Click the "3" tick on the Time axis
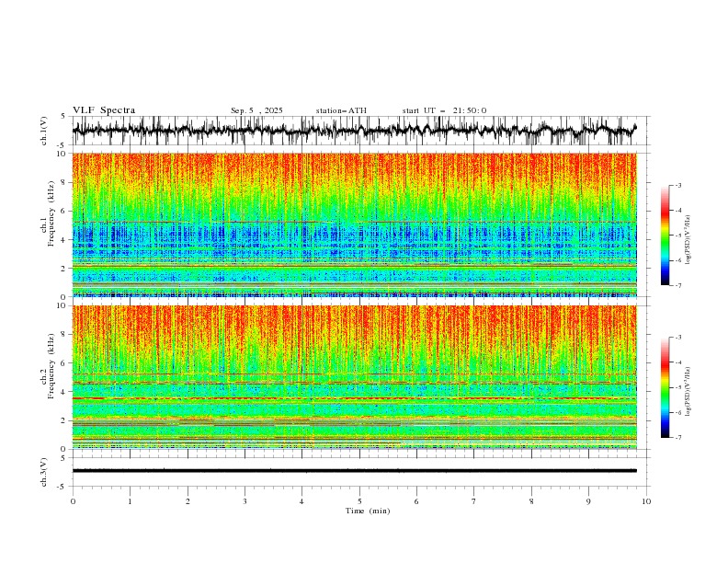 pyautogui.click(x=245, y=501)
